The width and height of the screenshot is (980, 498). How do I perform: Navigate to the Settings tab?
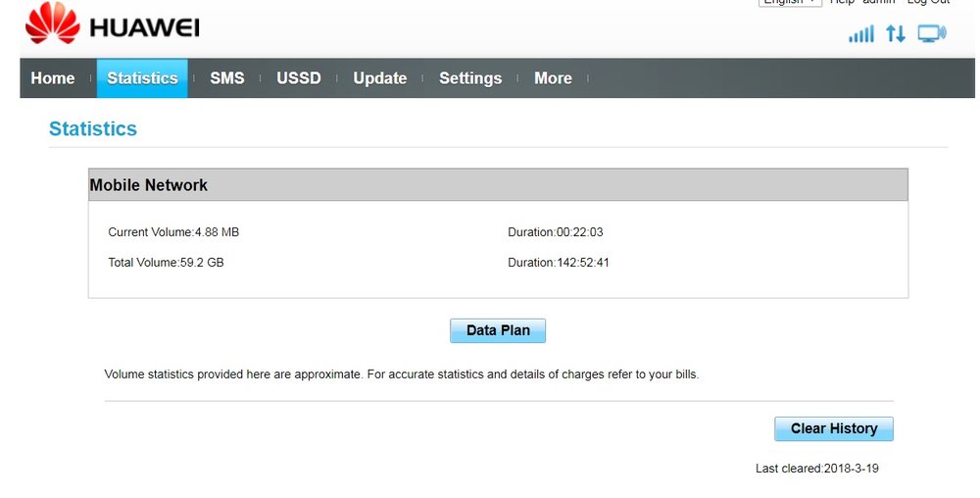470,78
